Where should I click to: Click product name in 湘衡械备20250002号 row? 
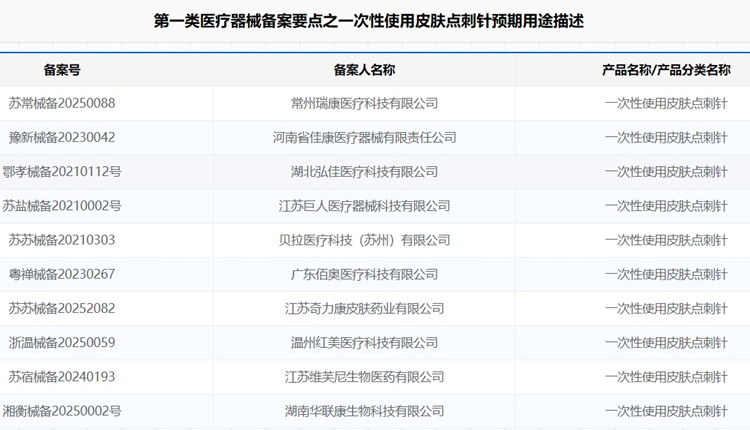point(666,411)
